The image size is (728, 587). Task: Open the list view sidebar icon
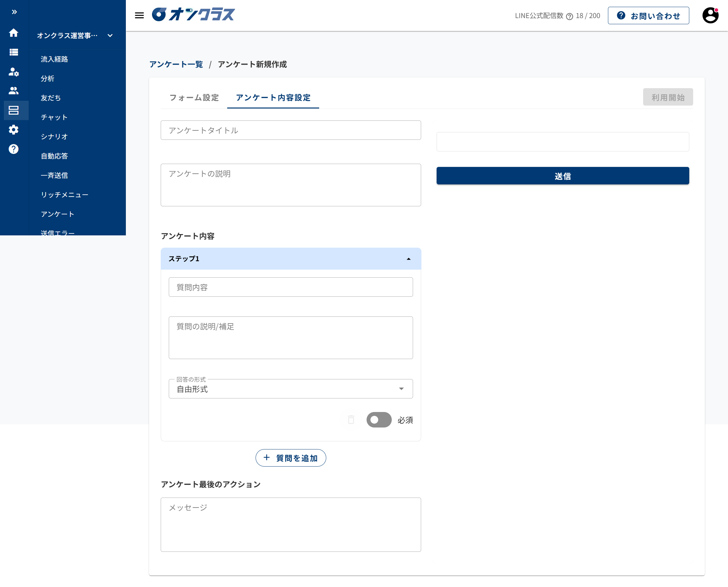14,52
